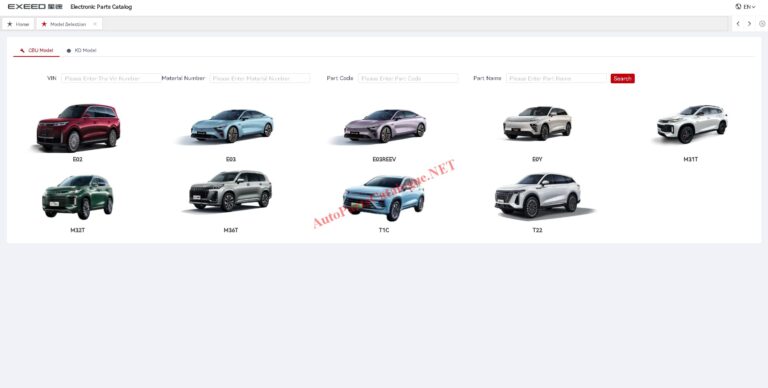Focus the VIN input field

coord(111,78)
